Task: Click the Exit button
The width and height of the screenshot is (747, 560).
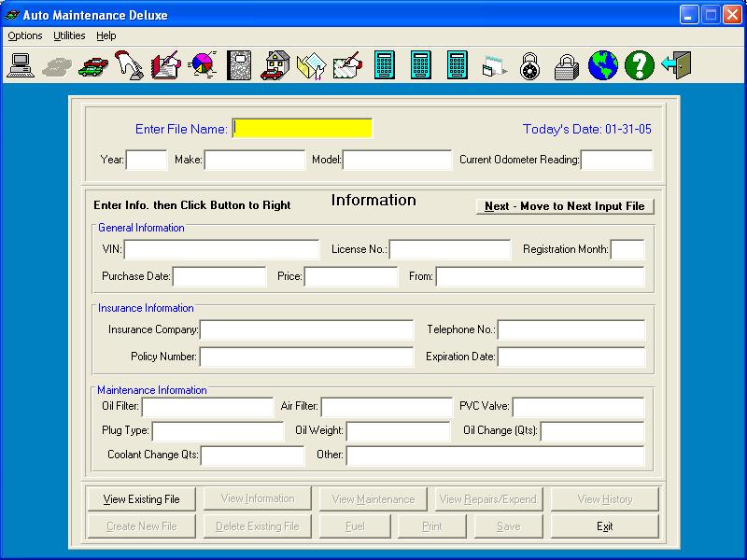Action: [604, 526]
